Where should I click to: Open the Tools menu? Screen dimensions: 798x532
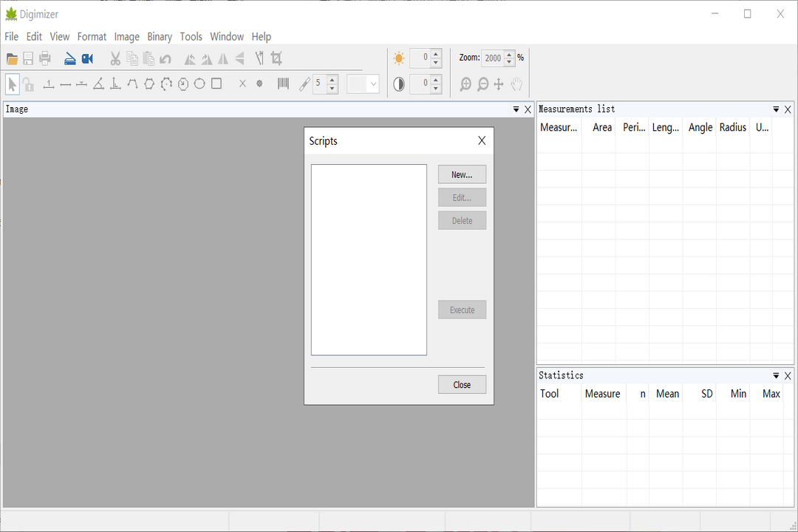coord(191,37)
